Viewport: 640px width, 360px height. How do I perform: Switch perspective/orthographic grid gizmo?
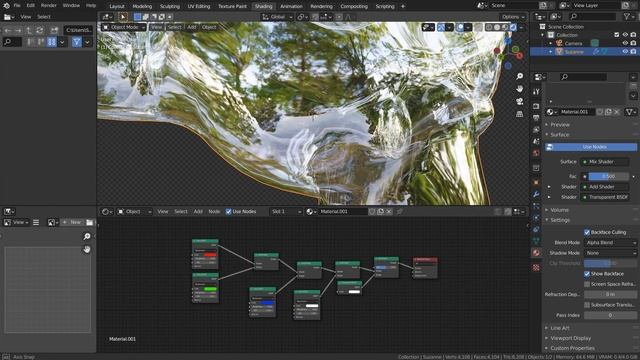pyautogui.click(x=519, y=114)
